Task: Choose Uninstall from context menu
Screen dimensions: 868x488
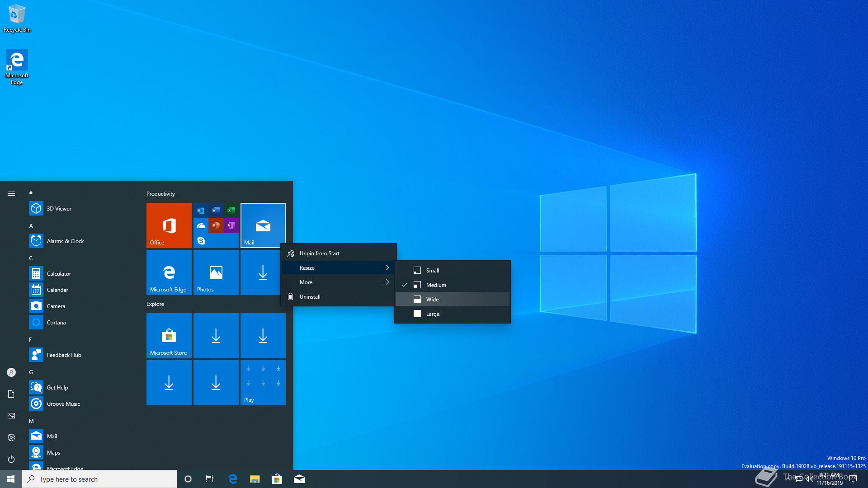Action: (310, 296)
